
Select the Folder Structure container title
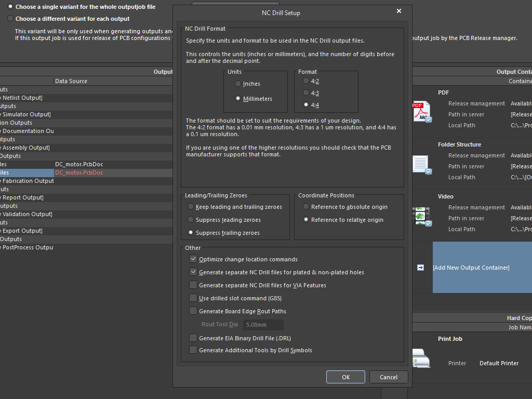pyautogui.click(x=459, y=144)
